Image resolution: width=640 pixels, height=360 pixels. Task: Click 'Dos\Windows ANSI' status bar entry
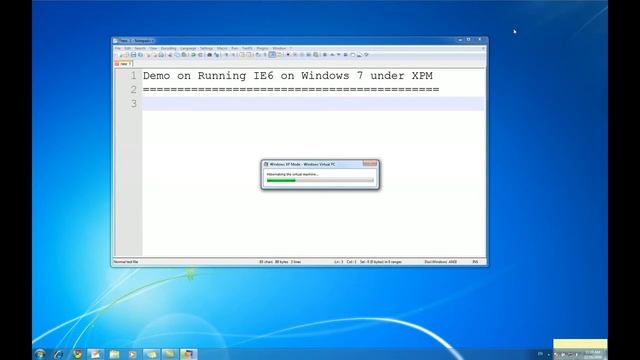(441, 262)
